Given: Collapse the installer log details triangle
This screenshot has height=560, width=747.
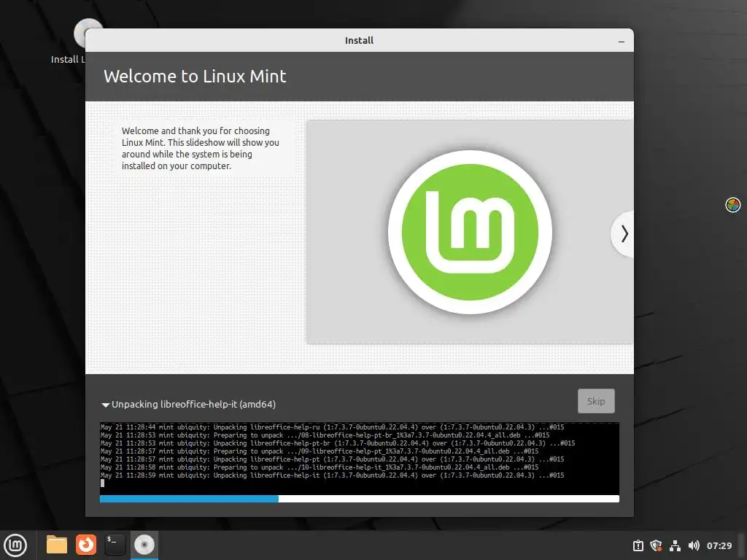Looking at the screenshot, I should coord(105,405).
